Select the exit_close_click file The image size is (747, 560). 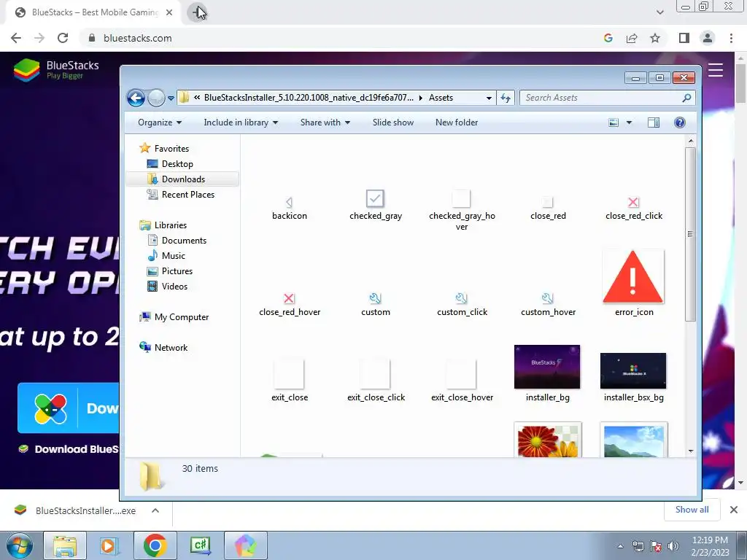(376, 381)
